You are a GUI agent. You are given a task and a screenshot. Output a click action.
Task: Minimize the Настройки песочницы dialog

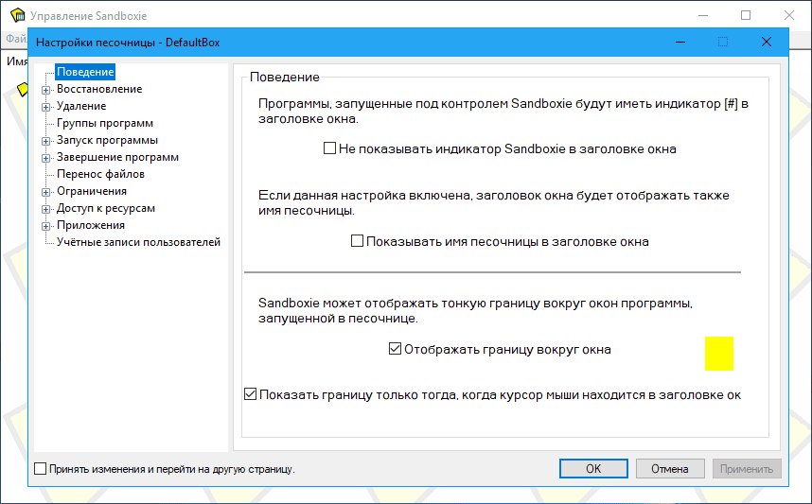coord(680,42)
